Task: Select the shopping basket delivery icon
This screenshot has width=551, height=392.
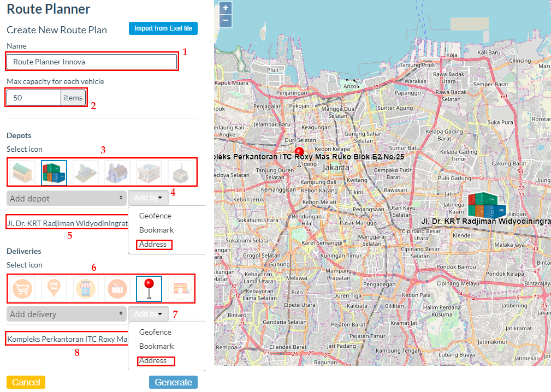Action: pos(117,289)
